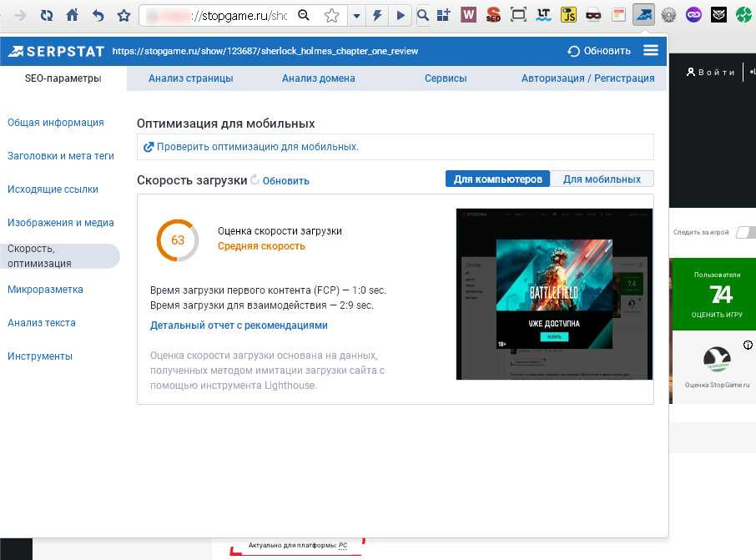Open the Serpstat hamburger menu
756x560 pixels.
click(x=651, y=51)
